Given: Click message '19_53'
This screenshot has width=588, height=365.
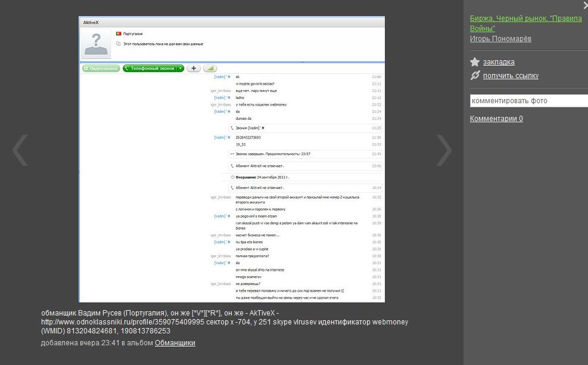Looking at the screenshot, I should [240, 144].
